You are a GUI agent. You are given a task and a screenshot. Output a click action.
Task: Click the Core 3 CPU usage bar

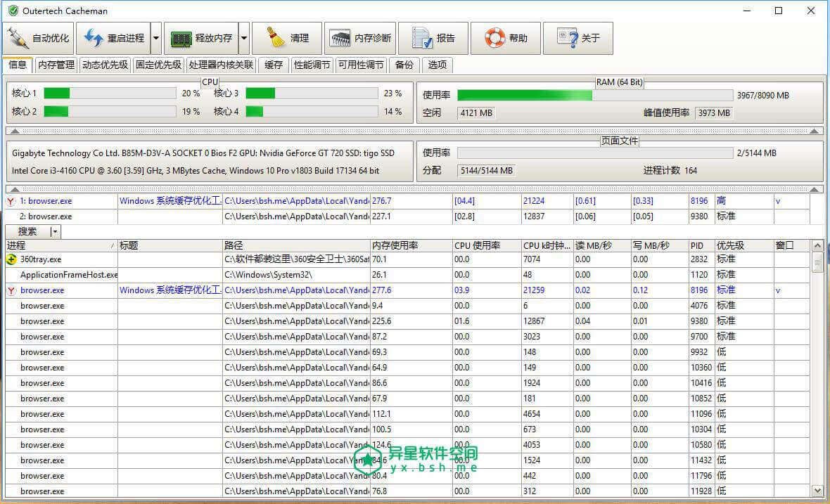(312, 93)
